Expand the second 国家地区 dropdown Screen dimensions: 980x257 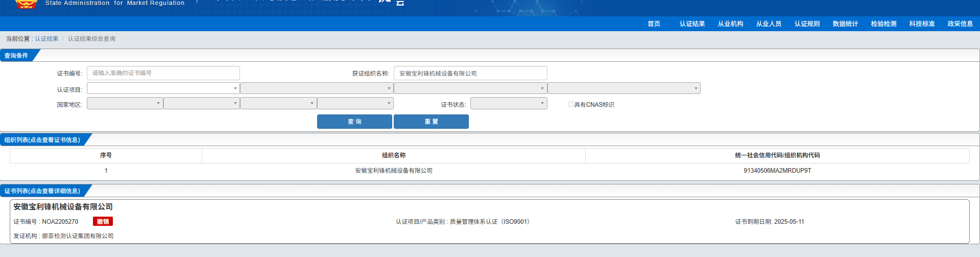(202, 103)
